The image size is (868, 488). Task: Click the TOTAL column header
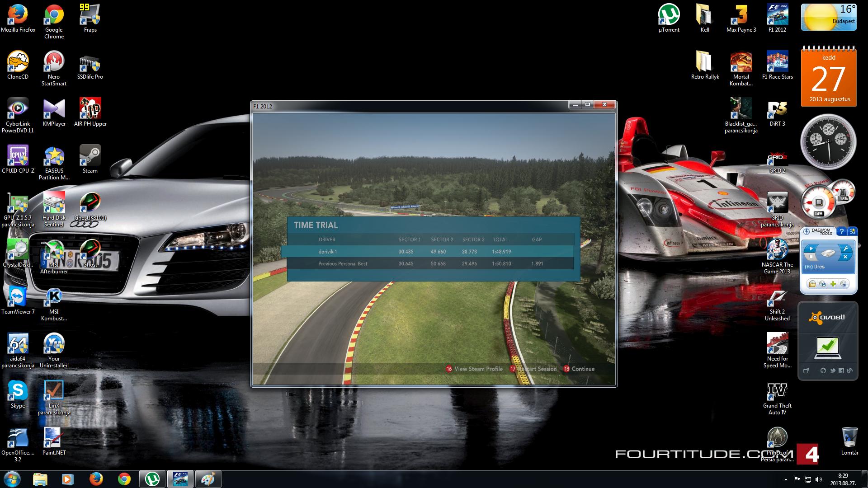500,239
